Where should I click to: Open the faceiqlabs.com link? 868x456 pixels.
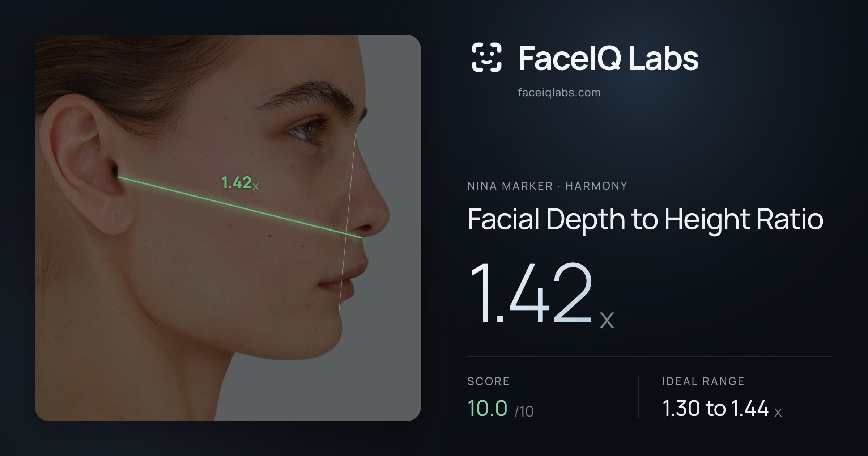[559, 93]
